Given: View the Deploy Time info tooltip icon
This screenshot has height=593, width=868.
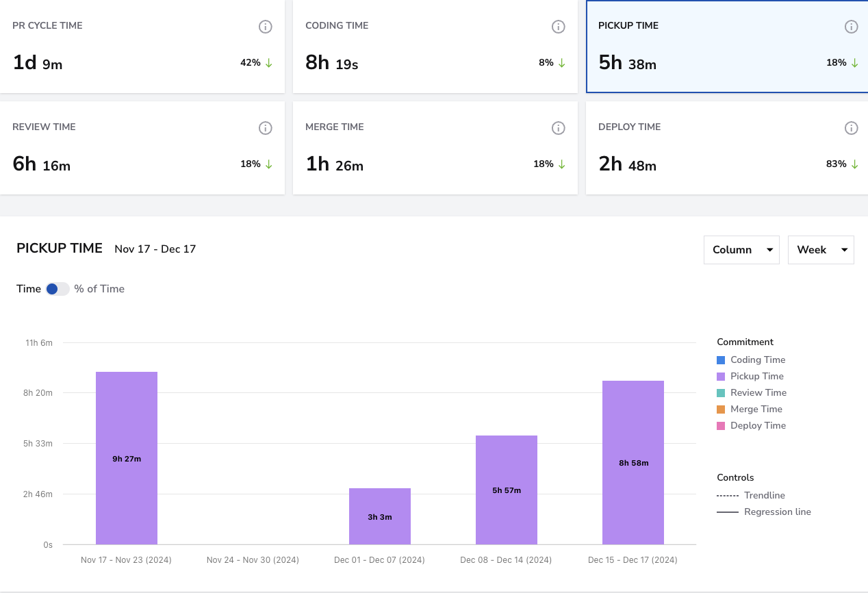Looking at the screenshot, I should point(852,128).
